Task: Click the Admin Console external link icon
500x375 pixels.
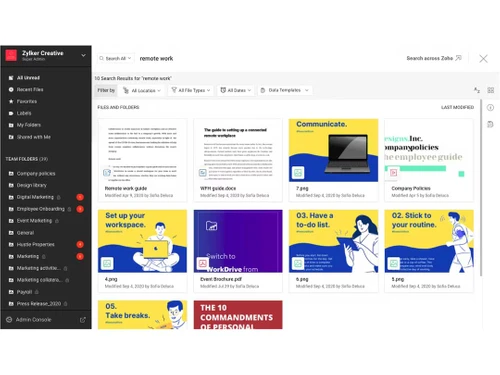Action: pyautogui.click(x=83, y=320)
